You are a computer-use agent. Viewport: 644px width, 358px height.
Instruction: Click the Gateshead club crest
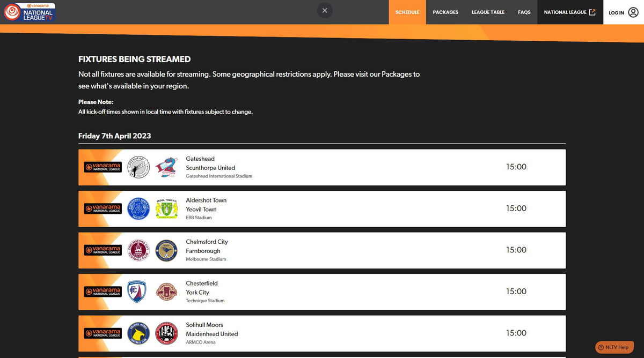pyautogui.click(x=138, y=167)
